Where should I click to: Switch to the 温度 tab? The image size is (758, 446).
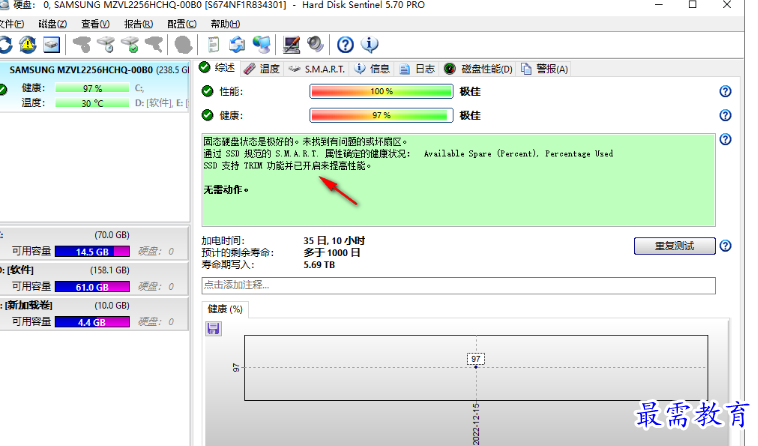(x=262, y=69)
